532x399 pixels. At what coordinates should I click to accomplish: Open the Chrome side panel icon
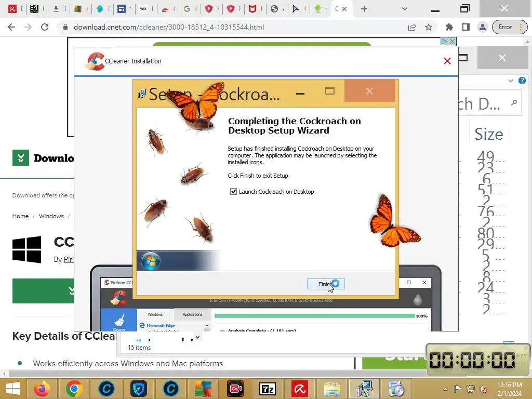tap(466, 27)
